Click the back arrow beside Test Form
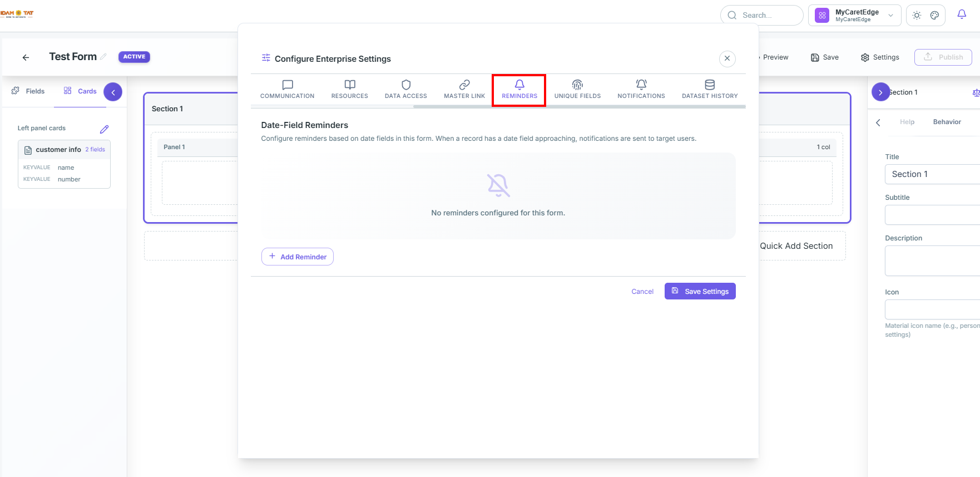980x477 pixels. point(26,57)
